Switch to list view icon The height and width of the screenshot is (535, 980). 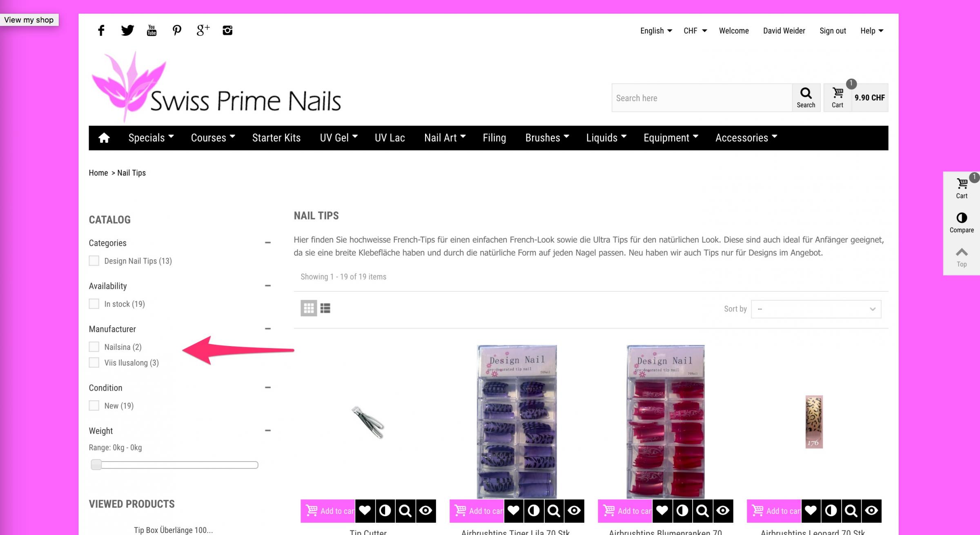[x=325, y=308]
